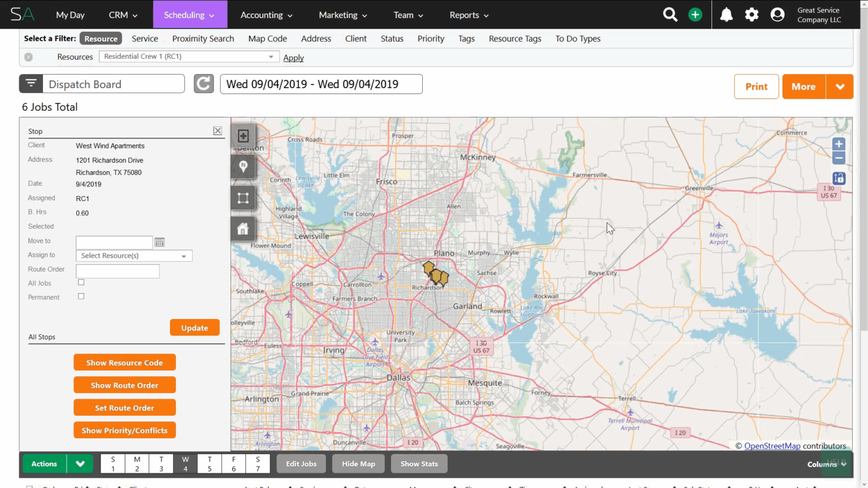This screenshot has height=488, width=868.
Task: Click the refresh schedule icon
Action: click(x=203, y=84)
